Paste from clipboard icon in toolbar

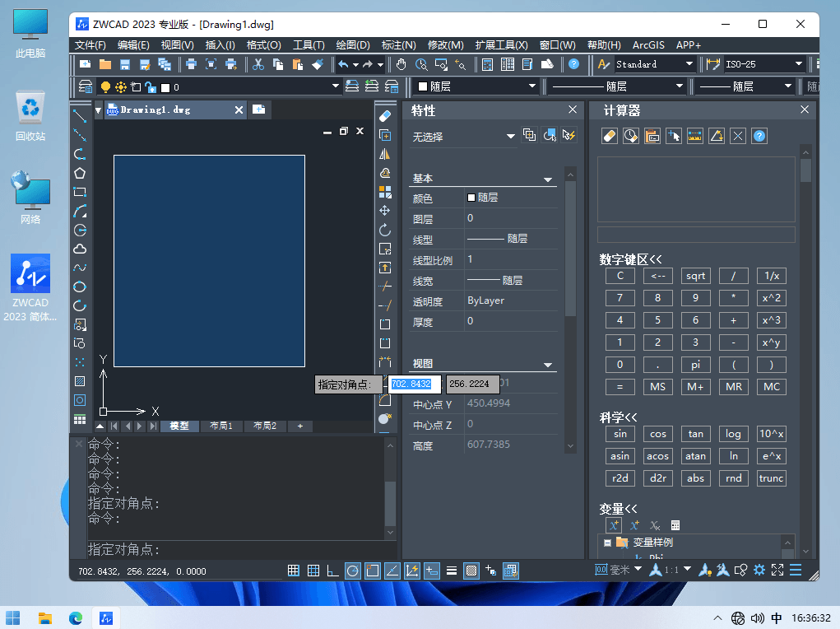(298, 64)
